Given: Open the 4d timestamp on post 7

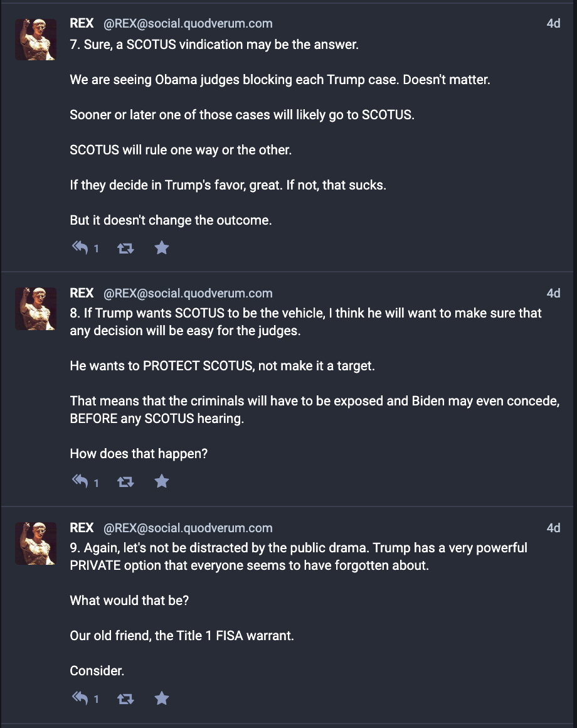Looking at the screenshot, I should click(x=553, y=24).
